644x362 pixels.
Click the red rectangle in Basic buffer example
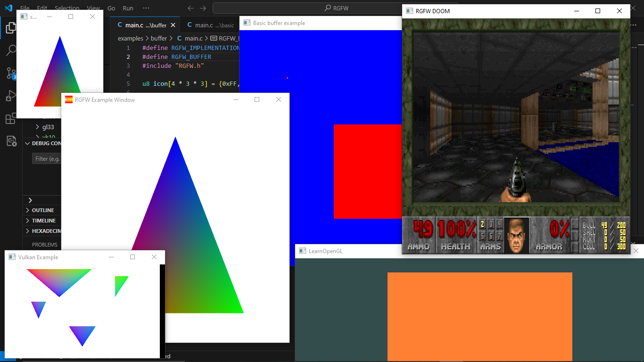[367, 171]
